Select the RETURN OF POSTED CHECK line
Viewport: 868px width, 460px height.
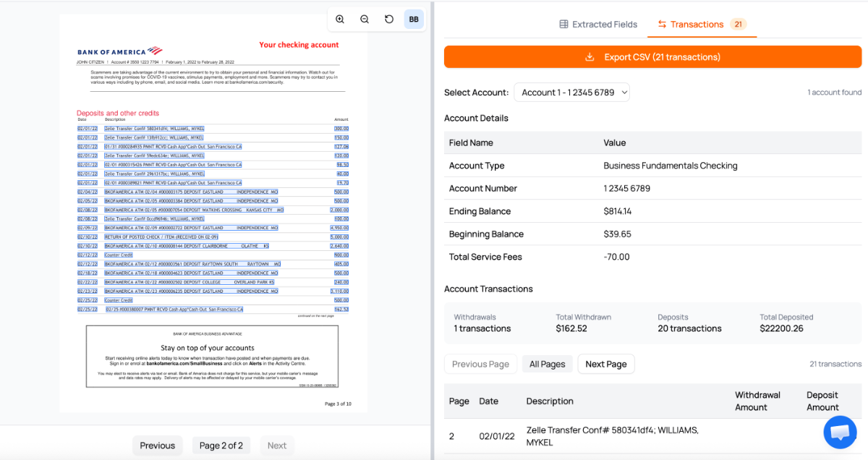click(161, 237)
